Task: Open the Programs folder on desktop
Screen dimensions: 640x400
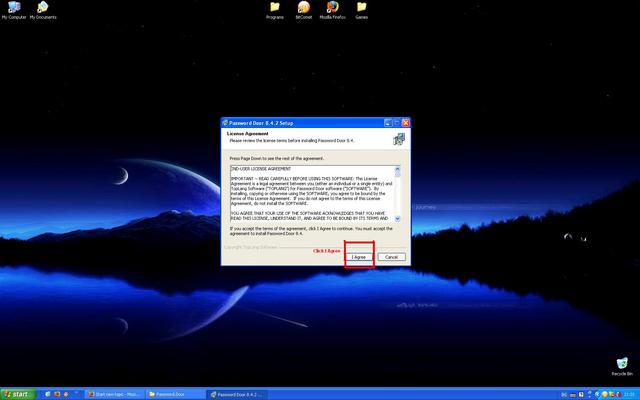Action: point(275,8)
